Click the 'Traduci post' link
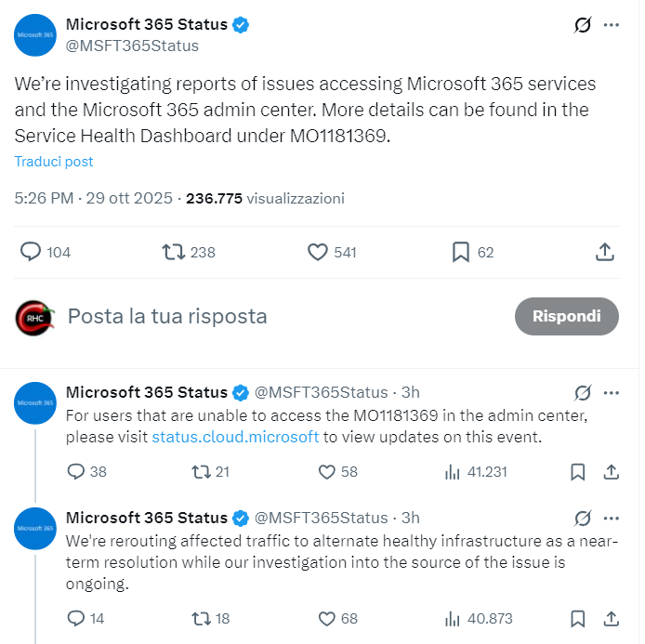Screen dimensions: 645x644 pyautogui.click(x=54, y=162)
